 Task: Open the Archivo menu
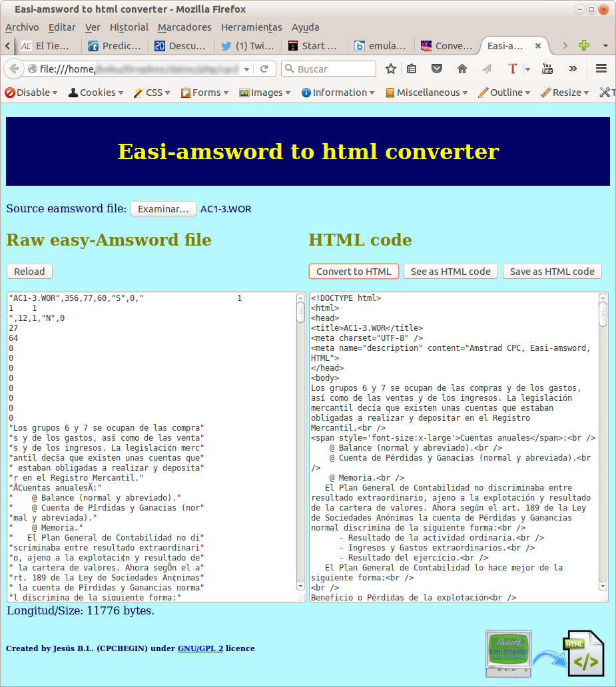pyautogui.click(x=22, y=27)
